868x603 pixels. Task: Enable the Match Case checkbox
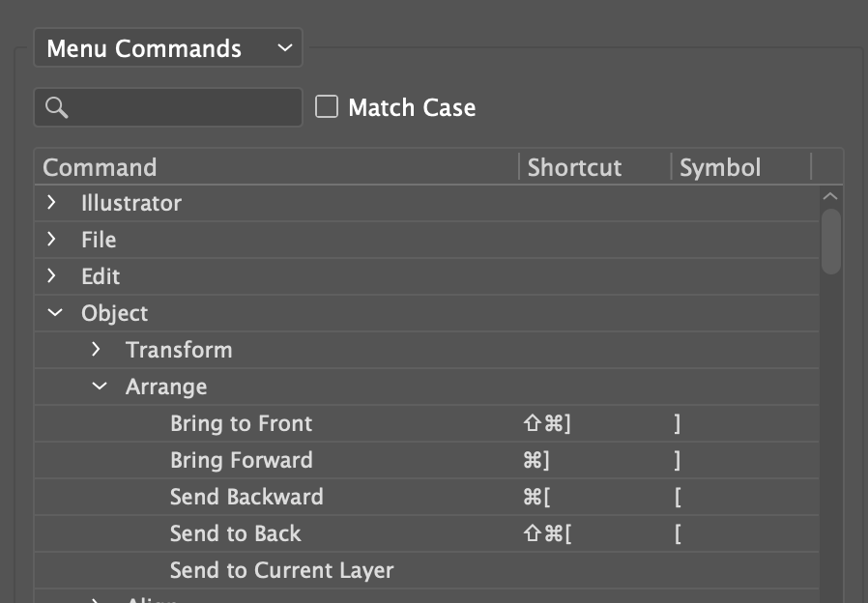click(x=328, y=106)
